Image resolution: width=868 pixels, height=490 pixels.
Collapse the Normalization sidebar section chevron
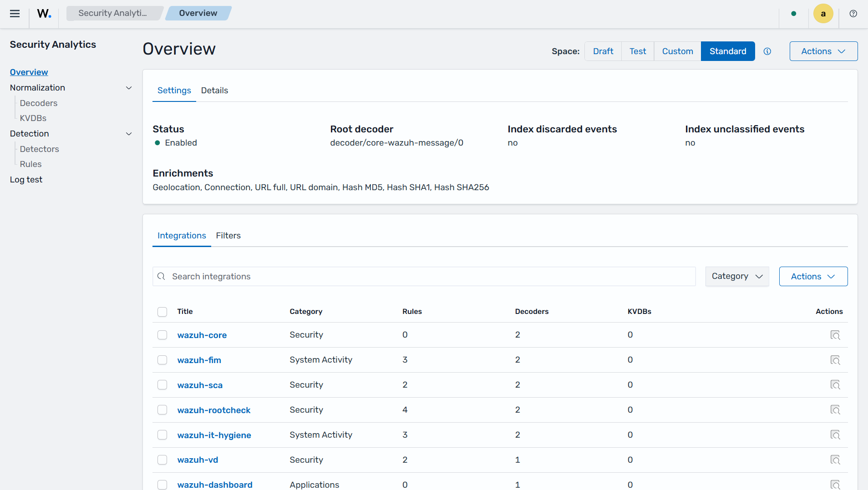coord(129,88)
